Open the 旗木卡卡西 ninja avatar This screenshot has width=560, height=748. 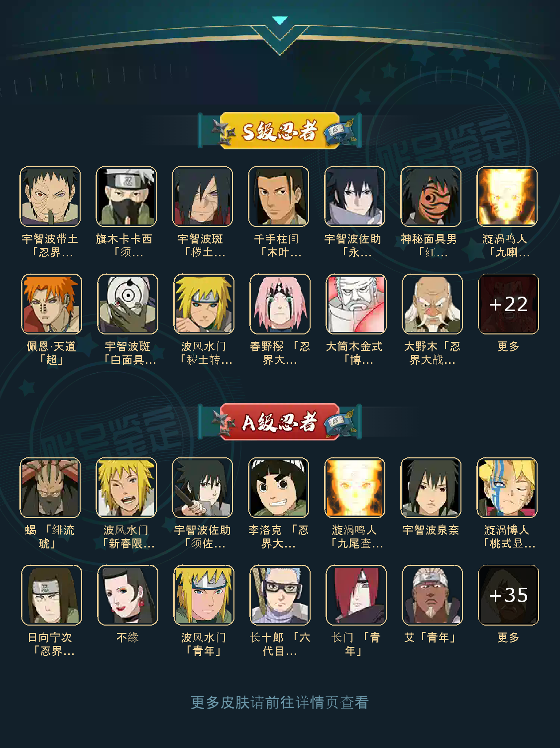pyautogui.click(x=126, y=197)
